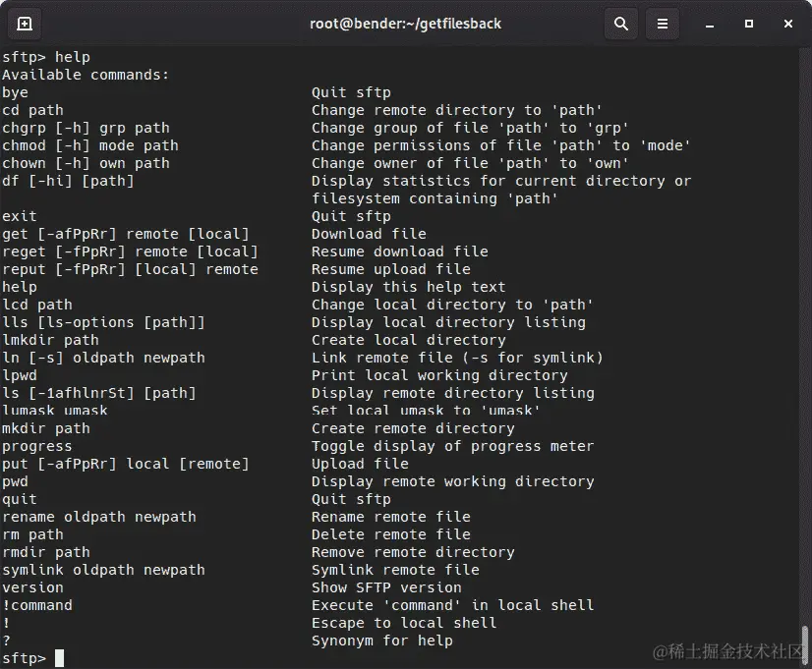Click the '!command' entry text
This screenshot has height=669, width=812.
pos(37,604)
